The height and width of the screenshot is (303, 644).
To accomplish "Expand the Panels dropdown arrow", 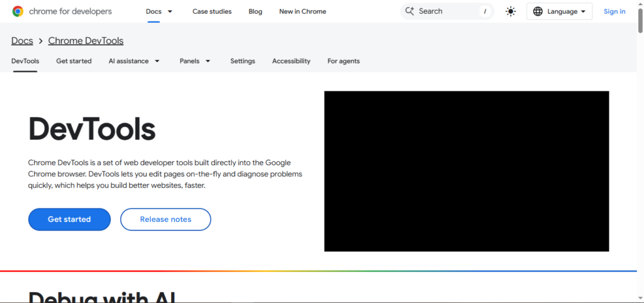I will pos(208,61).
